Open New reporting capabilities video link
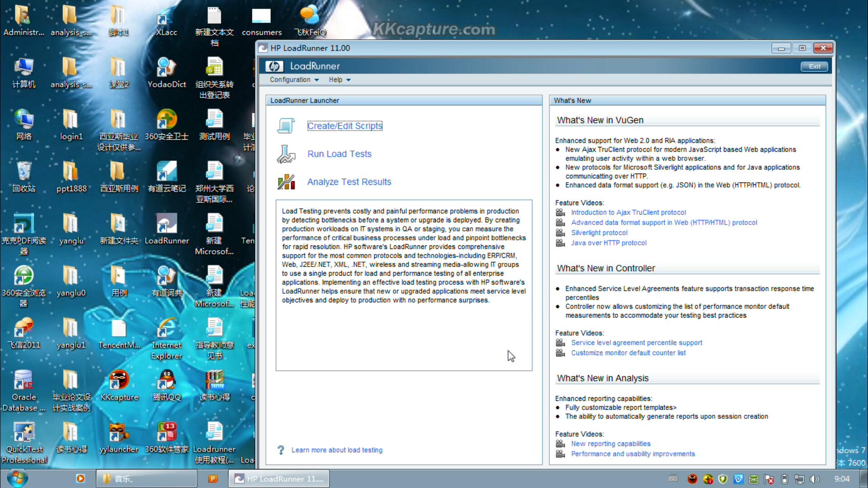The height and width of the screenshot is (488, 868). [x=611, y=444]
